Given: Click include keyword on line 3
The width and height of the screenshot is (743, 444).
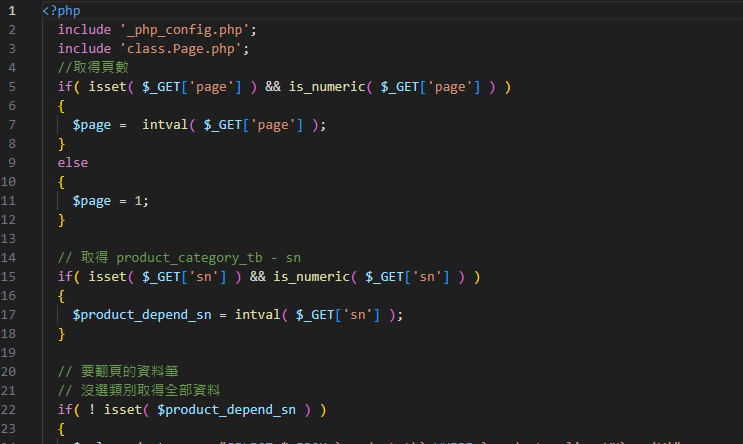Looking at the screenshot, I should (84, 49).
